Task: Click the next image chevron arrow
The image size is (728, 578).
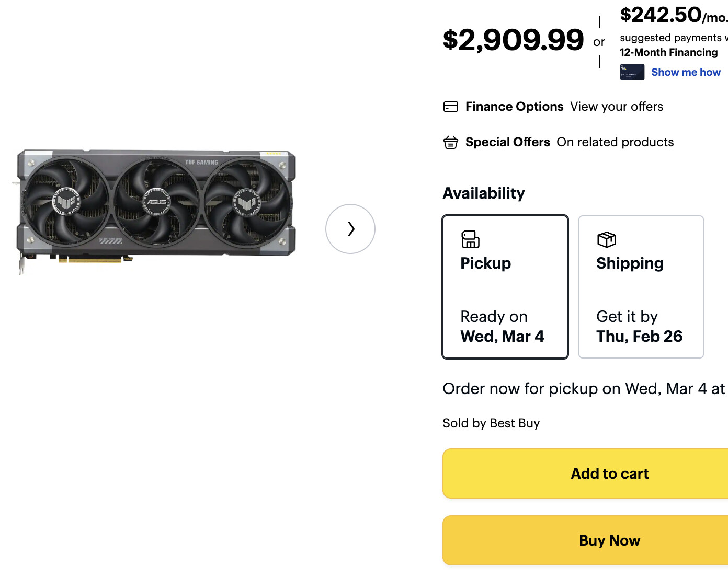Action: point(350,229)
